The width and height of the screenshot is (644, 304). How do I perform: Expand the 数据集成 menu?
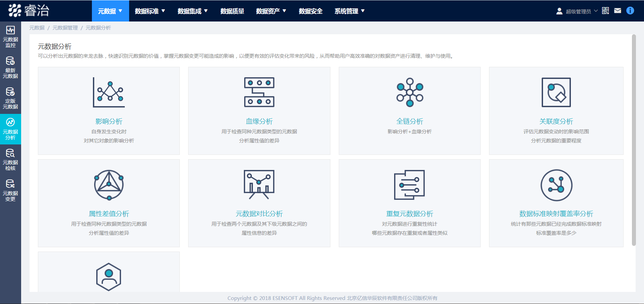[193, 11]
